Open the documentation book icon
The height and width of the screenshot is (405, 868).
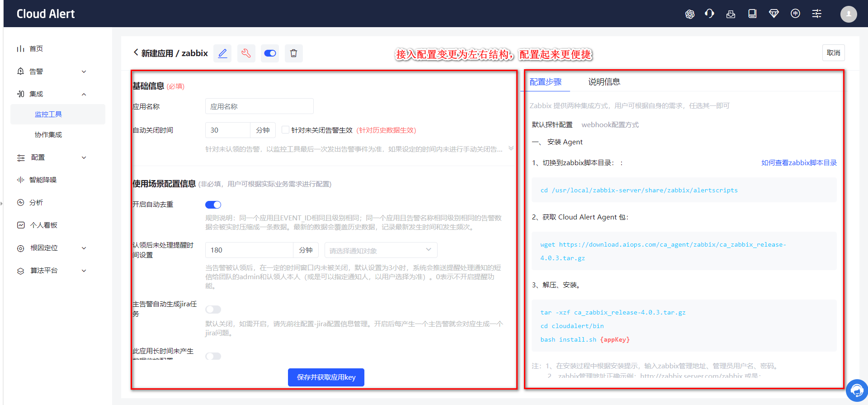pos(752,14)
